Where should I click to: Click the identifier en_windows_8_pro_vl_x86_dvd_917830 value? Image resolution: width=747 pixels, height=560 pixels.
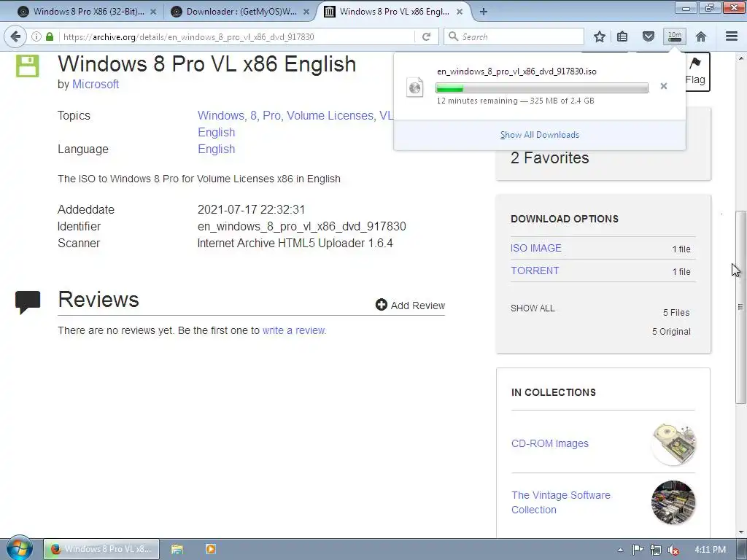(301, 226)
